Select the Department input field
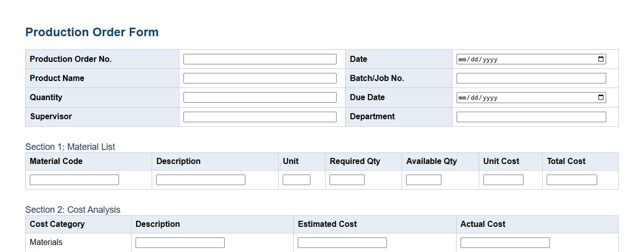Screen dimensions: 644x252 [531, 117]
